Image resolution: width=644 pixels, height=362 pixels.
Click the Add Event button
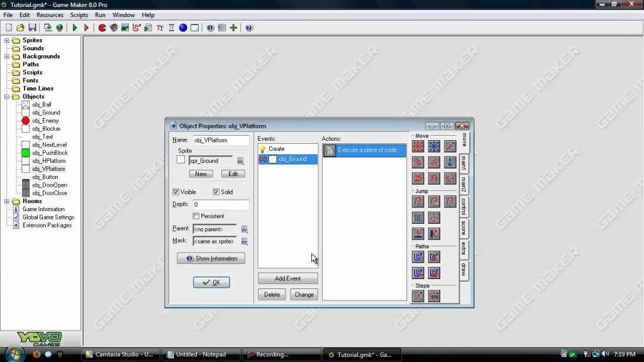point(287,278)
